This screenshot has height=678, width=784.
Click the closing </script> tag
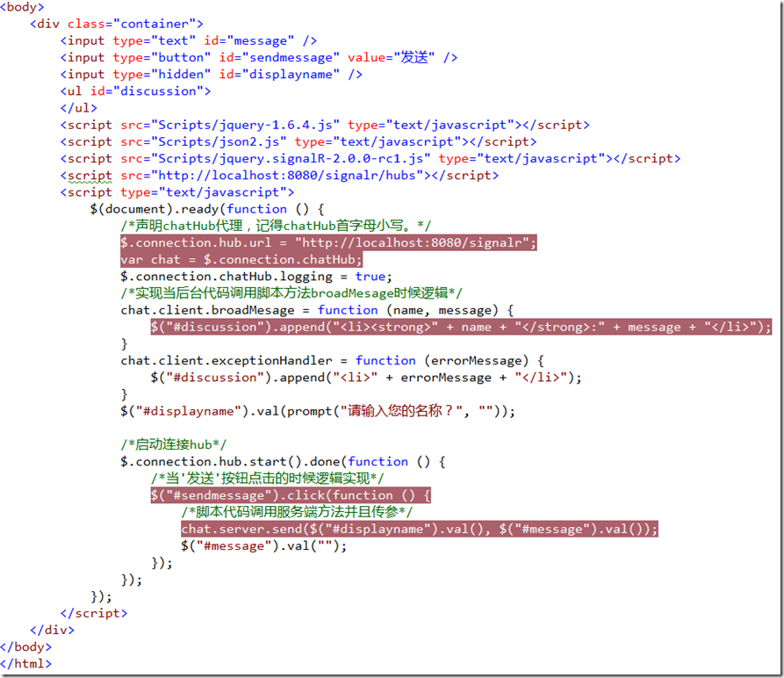click(94, 614)
